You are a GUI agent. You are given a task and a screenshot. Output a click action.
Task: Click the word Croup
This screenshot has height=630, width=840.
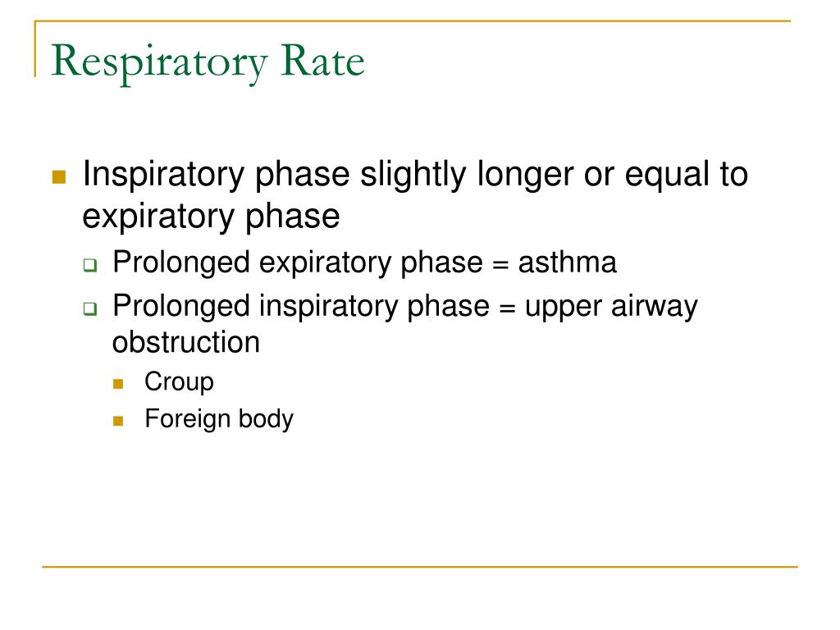179,382
